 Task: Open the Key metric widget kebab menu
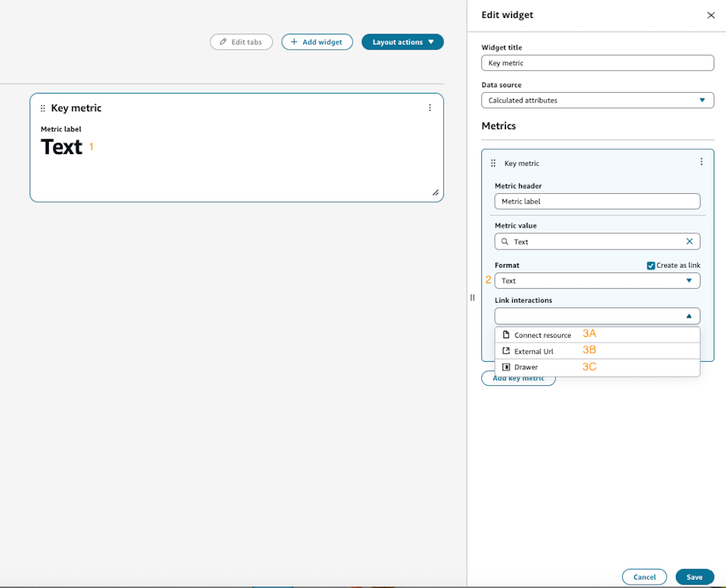point(430,108)
